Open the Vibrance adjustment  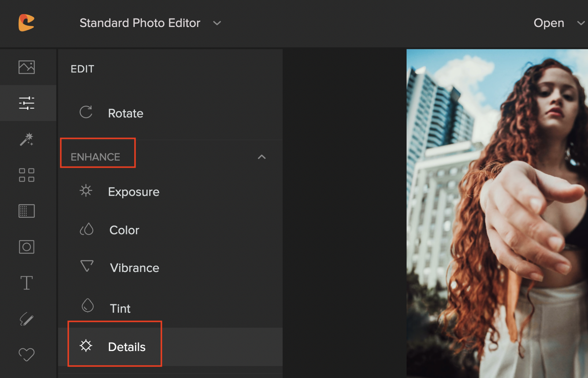pyautogui.click(x=134, y=268)
